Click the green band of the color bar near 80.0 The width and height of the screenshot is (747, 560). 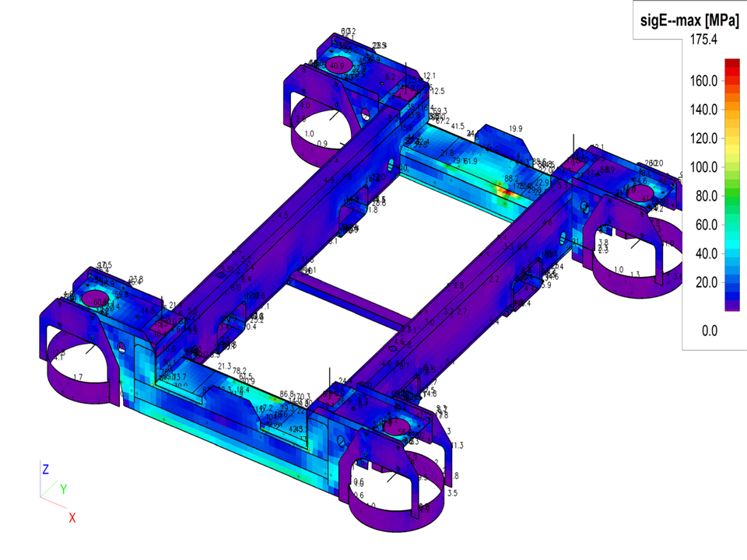point(731,195)
